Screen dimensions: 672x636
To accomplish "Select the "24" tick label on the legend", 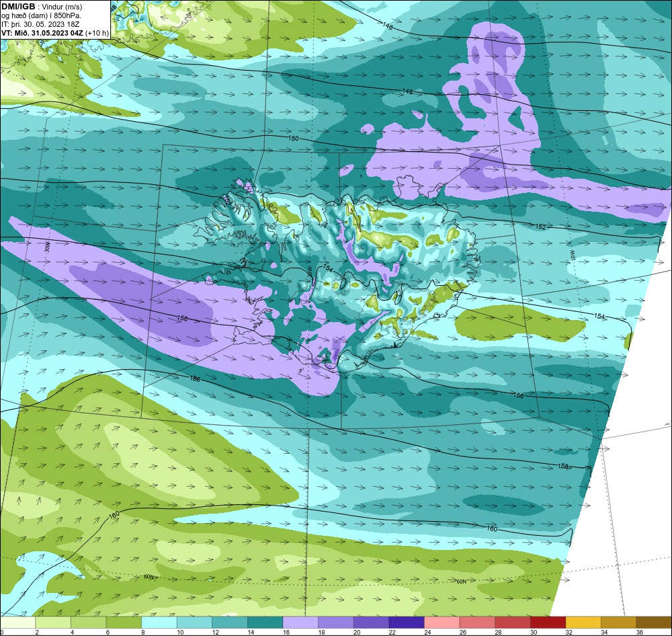I will [x=427, y=632].
